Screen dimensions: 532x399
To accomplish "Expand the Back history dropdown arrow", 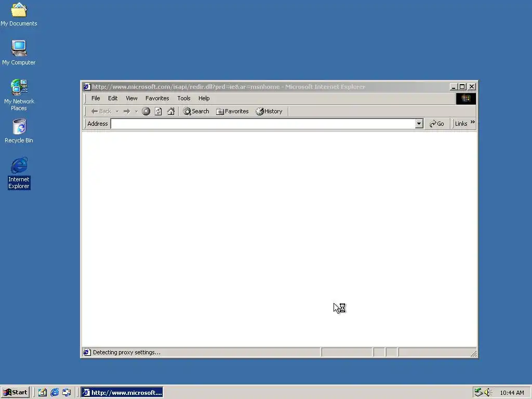I will pyautogui.click(x=117, y=111).
